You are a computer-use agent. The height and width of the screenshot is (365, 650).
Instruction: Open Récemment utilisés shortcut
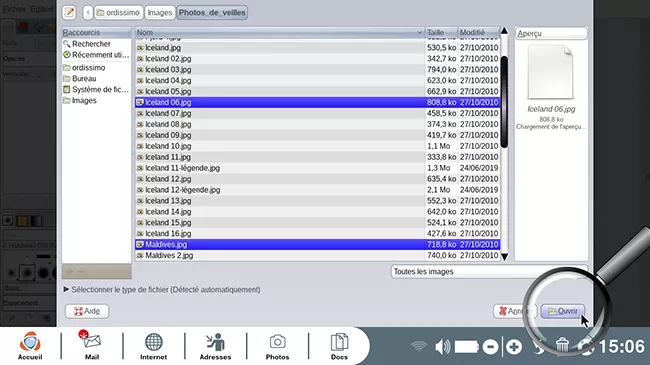(97, 55)
